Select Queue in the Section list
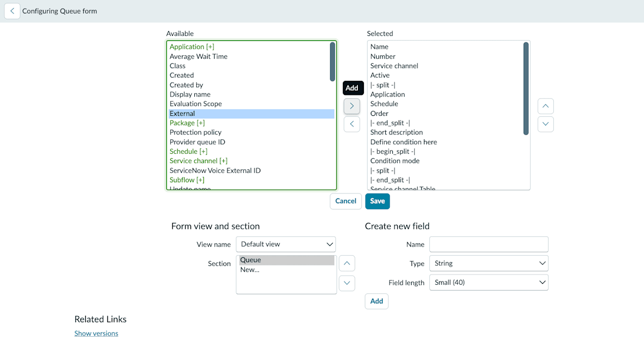The image size is (644, 349). click(x=287, y=260)
